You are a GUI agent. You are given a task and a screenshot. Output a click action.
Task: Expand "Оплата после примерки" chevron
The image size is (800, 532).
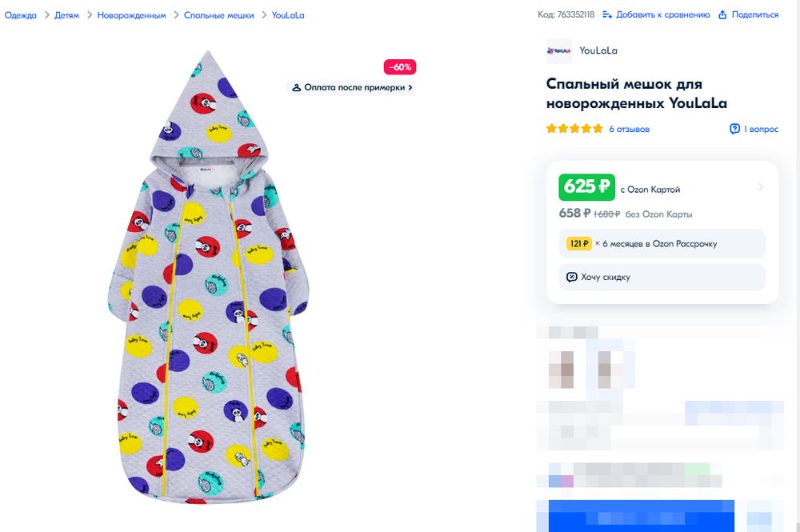pos(410,87)
